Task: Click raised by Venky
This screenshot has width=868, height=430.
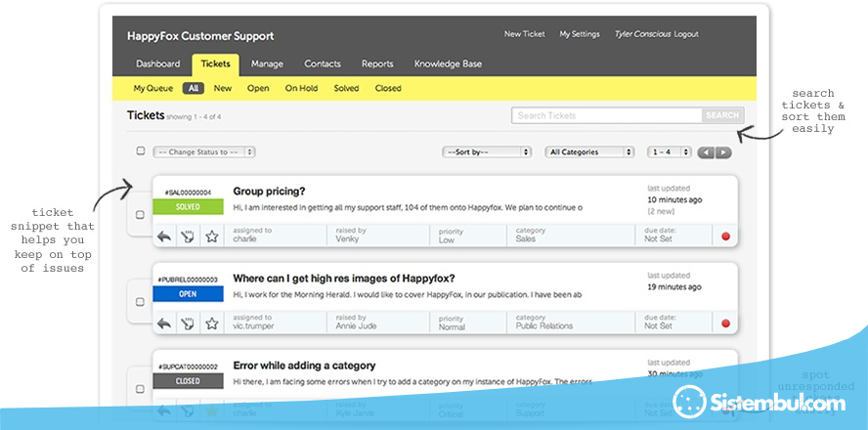Action: point(347,239)
